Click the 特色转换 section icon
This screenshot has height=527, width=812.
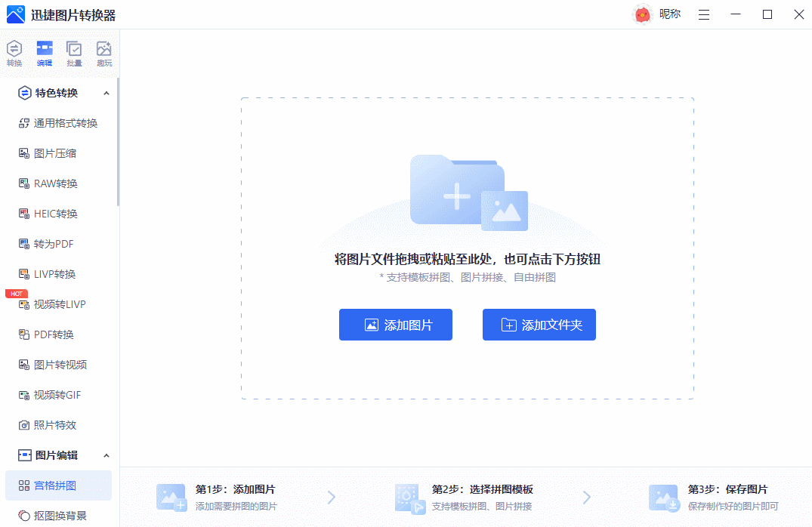(24, 93)
